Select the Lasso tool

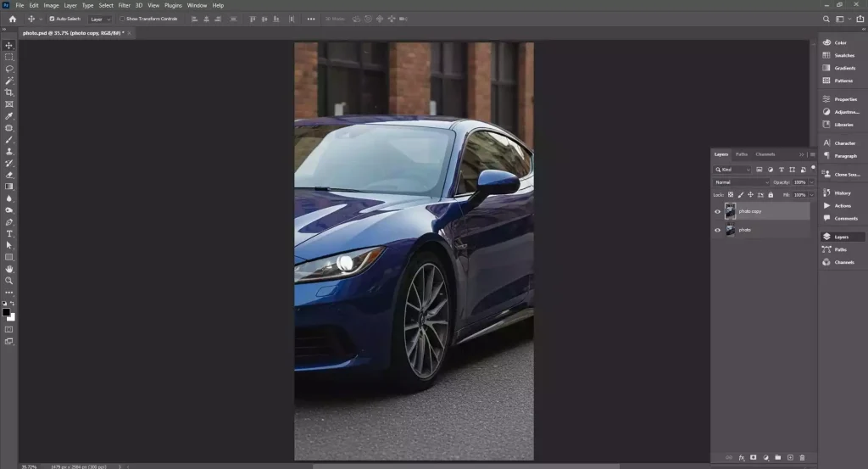tap(9, 69)
